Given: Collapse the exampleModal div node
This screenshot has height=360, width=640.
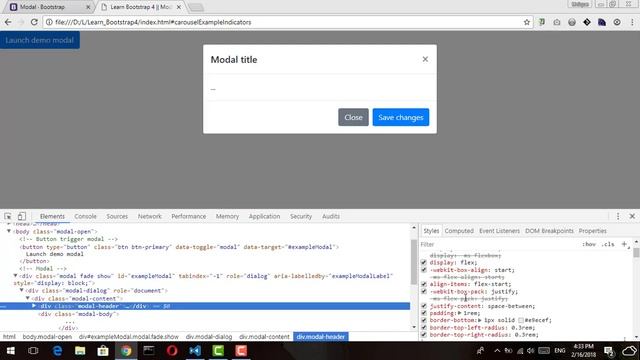Looking at the screenshot, I should click(15, 276).
